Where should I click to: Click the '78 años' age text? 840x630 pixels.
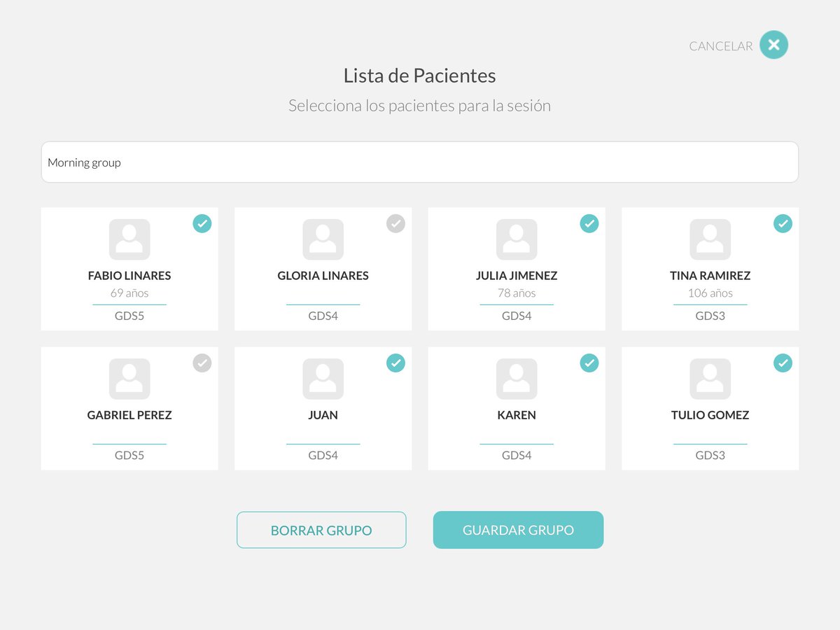[517, 293]
